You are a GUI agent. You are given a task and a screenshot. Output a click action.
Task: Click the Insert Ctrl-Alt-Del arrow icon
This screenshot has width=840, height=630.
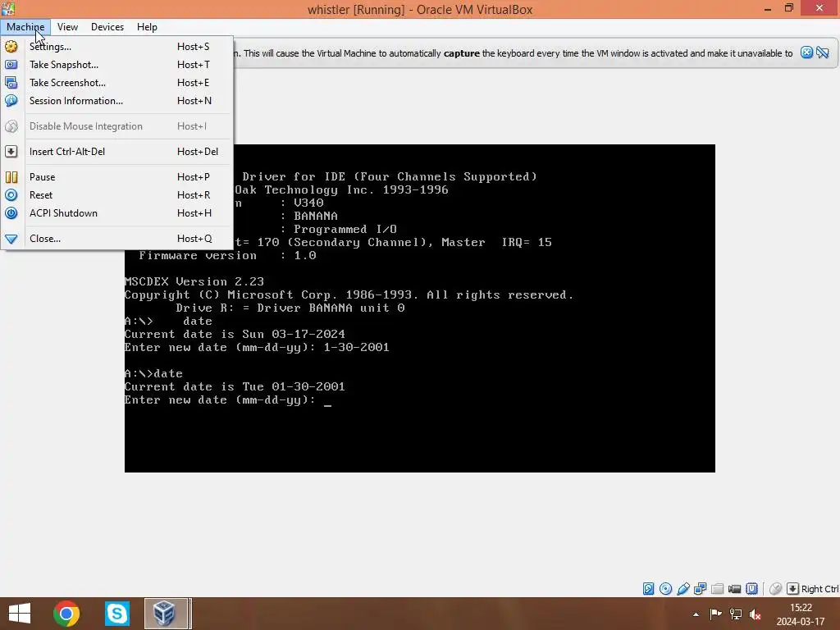[11, 152]
